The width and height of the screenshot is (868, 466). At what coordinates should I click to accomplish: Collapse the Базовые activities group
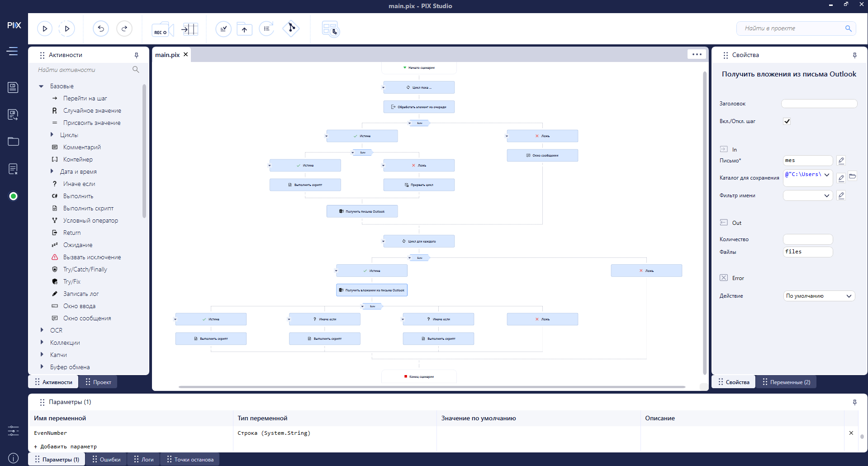tap(42, 86)
